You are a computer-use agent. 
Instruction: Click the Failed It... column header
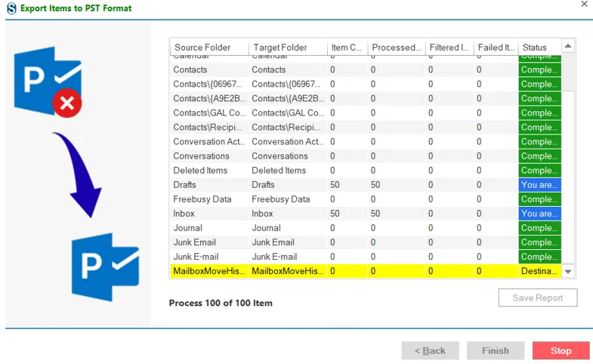496,48
